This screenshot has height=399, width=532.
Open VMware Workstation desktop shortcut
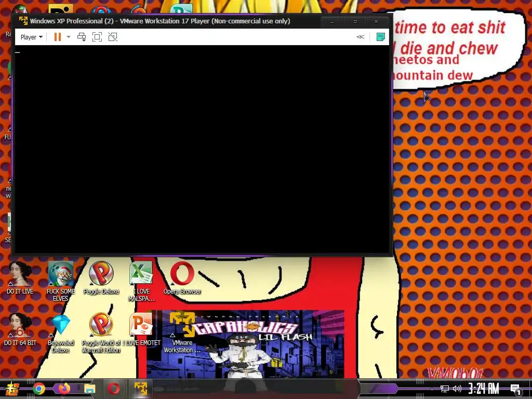182,333
